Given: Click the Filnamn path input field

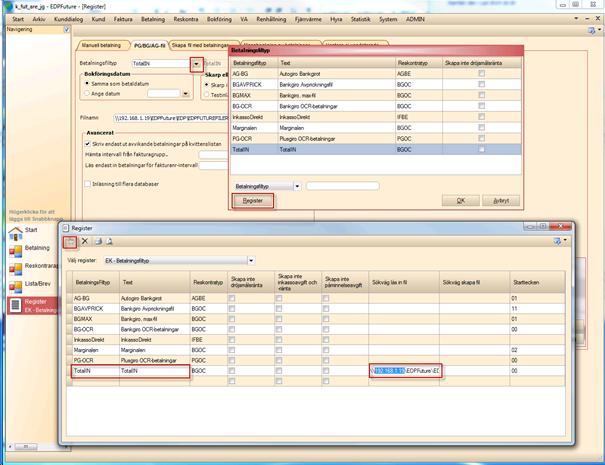Looking at the screenshot, I should pyautogui.click(x=170, y=117).
